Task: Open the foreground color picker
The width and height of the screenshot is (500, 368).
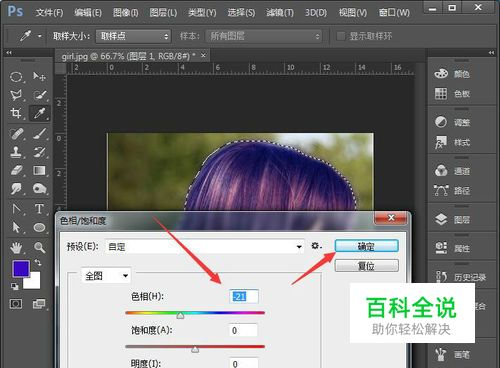Action: pyautogui.click(x=21, y=269)
